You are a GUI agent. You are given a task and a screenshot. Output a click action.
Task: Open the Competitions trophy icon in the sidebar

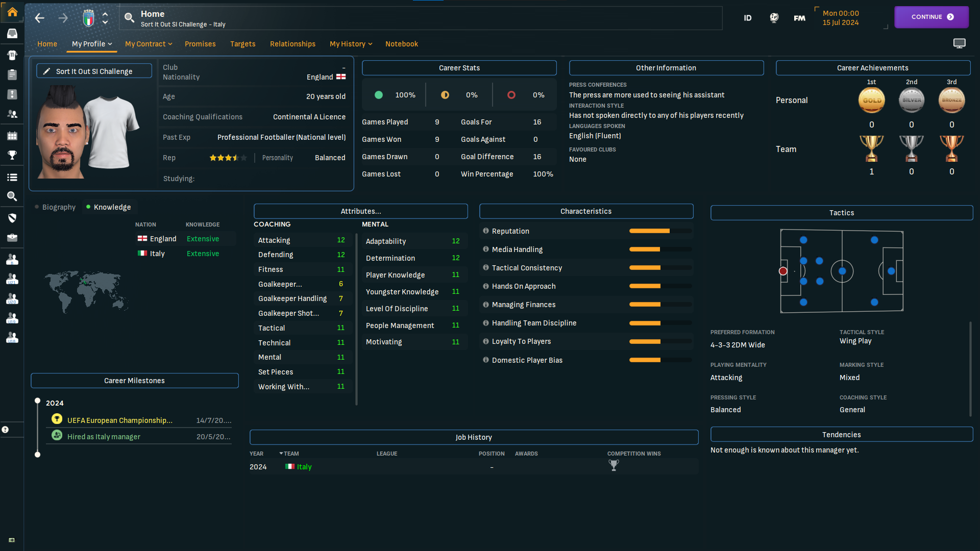click(12, 155)
